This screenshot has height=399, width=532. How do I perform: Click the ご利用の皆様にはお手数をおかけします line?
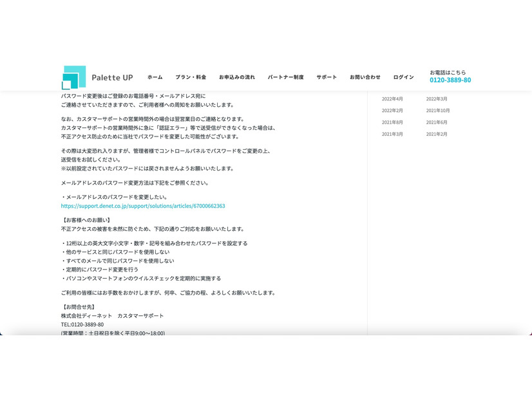(169, 293)
